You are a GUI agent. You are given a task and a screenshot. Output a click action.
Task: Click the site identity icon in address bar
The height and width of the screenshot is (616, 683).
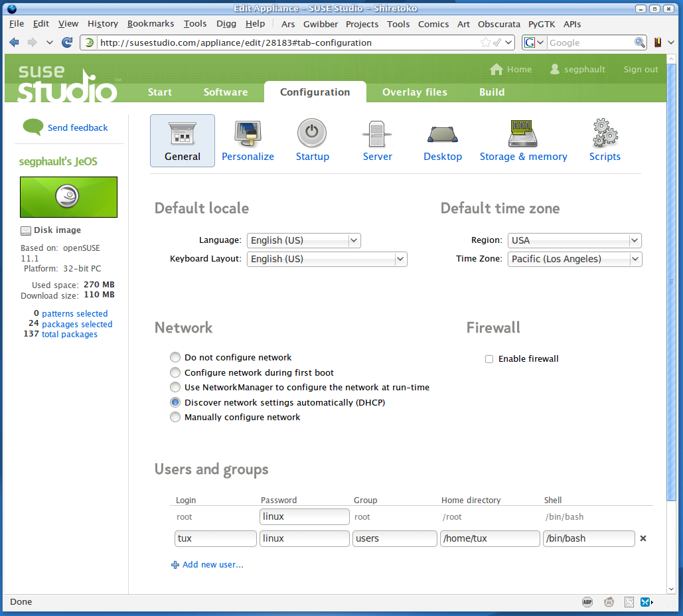click(x=90, y=42)
